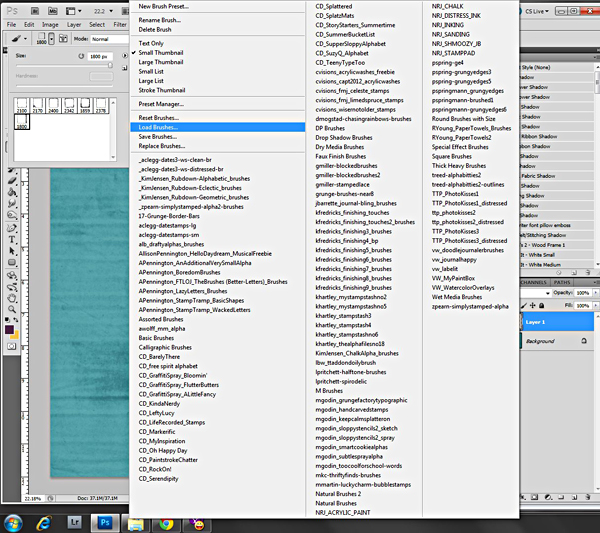This screenshot has width=600, height=533.
Task: Click the yellow background color swatch
Action: [x=15, y=336]
